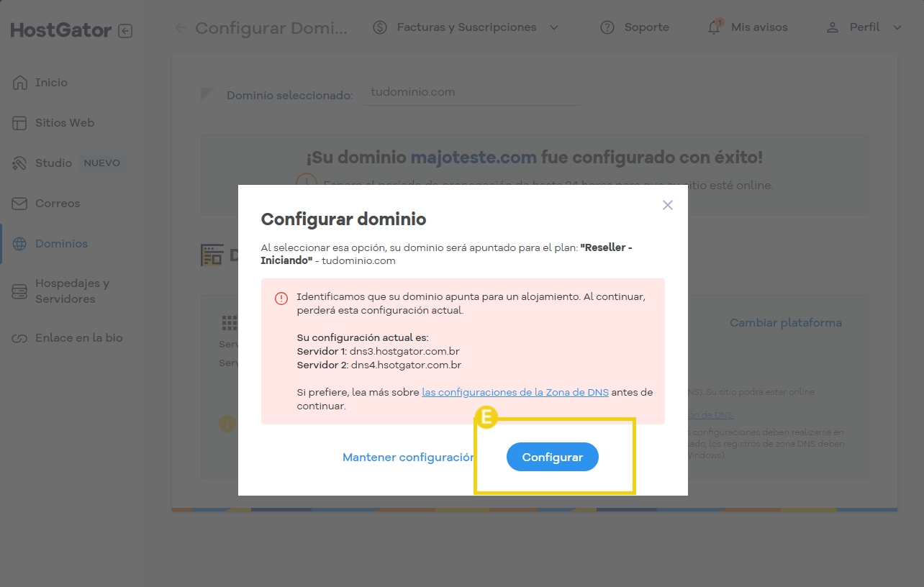Screen dimensions: 924x587
Task: Click the Facturas y Suscripciones label
Action: (466, 27)
